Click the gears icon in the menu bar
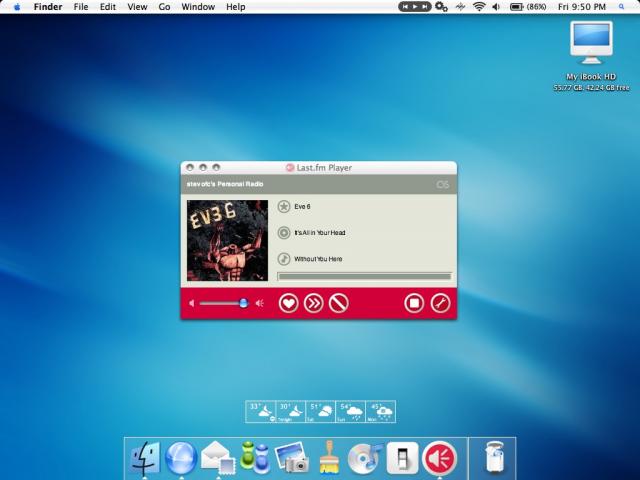The image size is (640, 480). pyautogui.click(x=441, y=7)
